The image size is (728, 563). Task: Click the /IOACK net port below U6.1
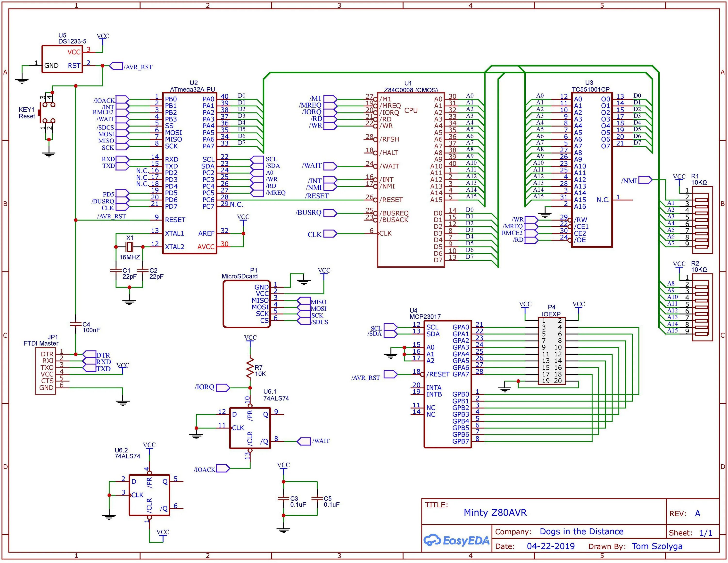[223, 468]
